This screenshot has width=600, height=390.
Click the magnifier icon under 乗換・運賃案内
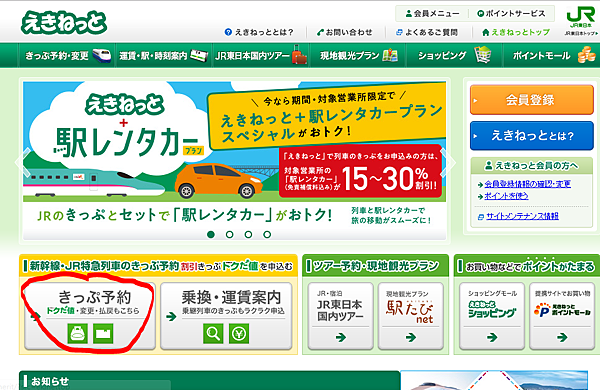213,333
